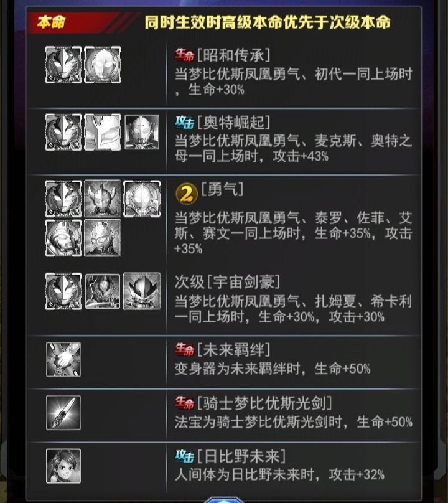Screen dimensions: 448x503
Task: Tap the 初代 Ultraman portrait in 昭和传承
Action: coord(103,65)
